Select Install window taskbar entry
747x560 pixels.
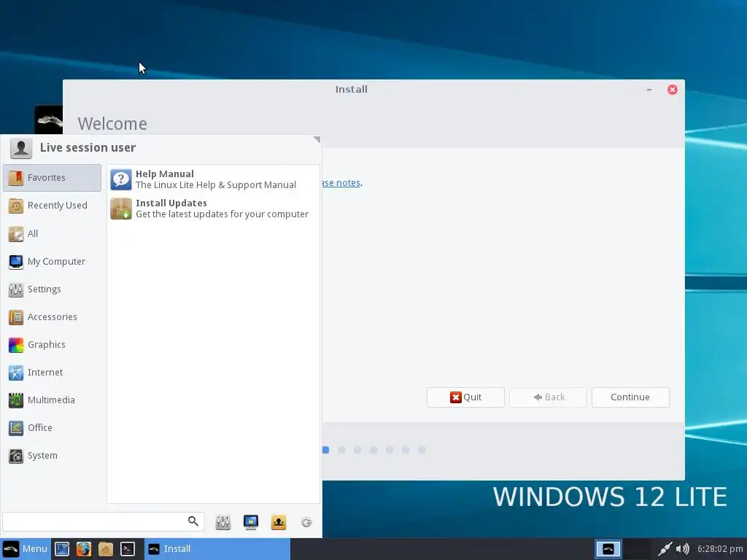coord(217,549)
